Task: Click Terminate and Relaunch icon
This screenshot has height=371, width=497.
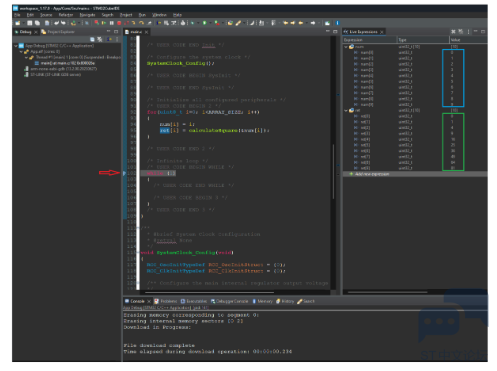Action: [97, 23]
